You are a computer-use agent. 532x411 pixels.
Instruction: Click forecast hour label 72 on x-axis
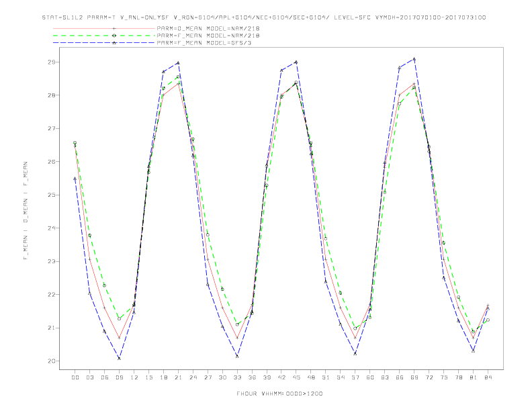pyautogui.click(x=429, y=377)
